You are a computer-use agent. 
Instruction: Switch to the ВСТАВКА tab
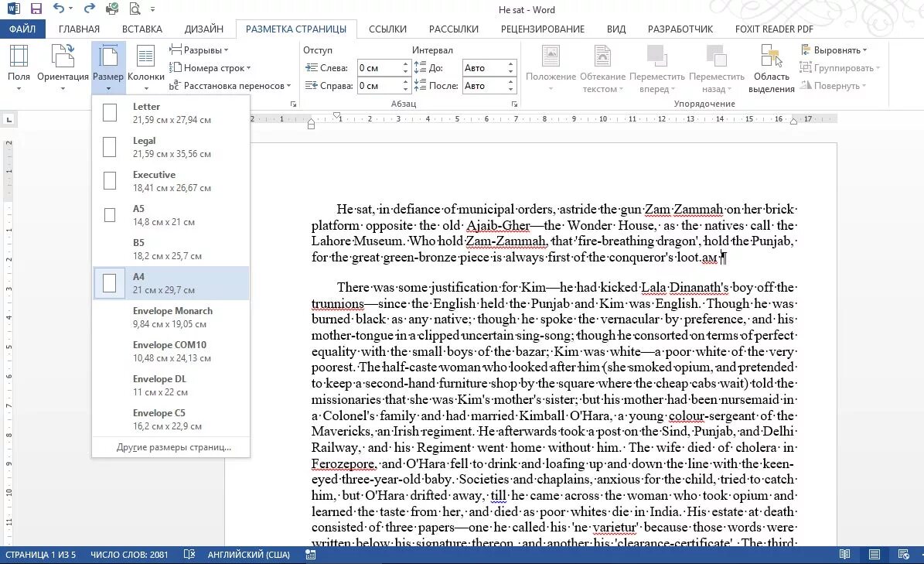(x=142, y=29)
